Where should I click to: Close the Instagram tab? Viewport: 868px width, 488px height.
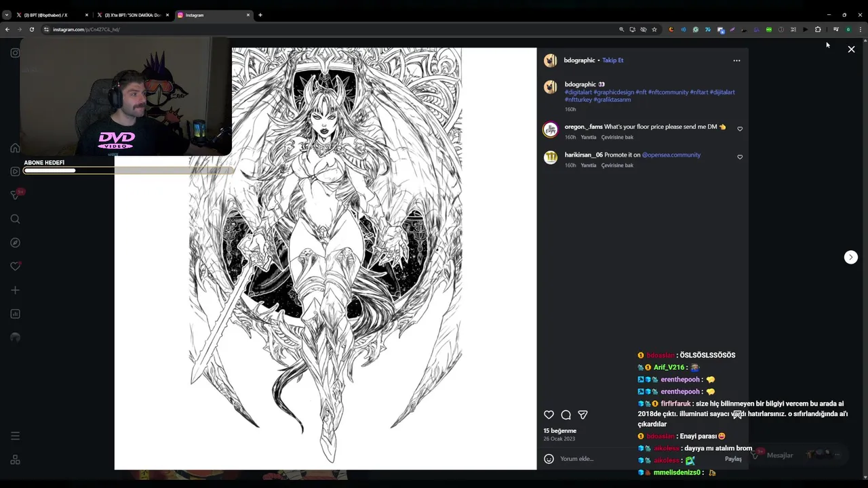248,15
